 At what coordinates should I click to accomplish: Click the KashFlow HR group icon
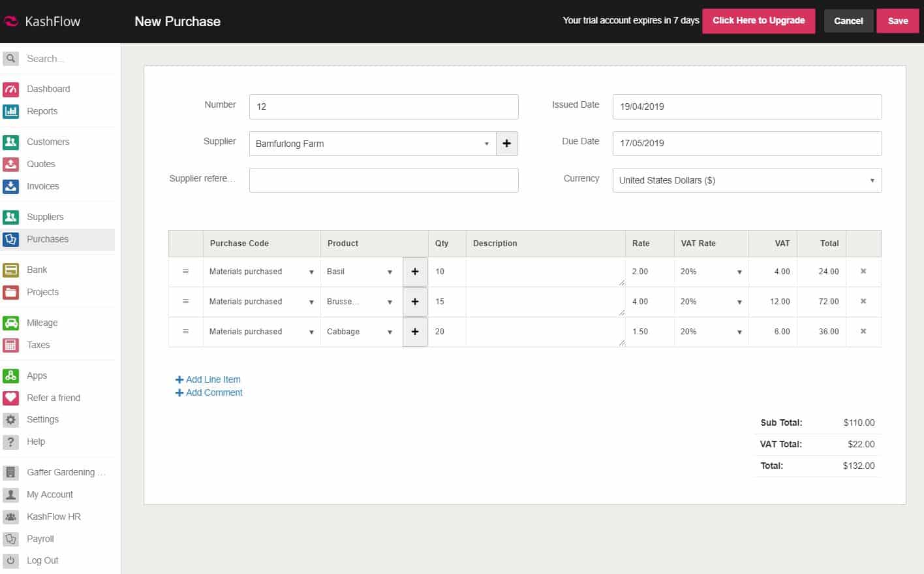tap(10, 517)
